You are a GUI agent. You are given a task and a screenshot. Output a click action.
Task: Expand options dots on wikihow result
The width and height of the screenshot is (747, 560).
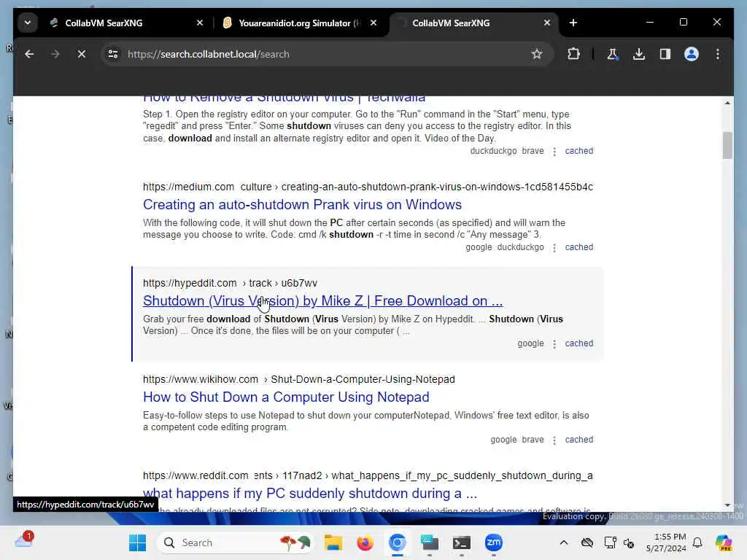[x=554, y=440]
